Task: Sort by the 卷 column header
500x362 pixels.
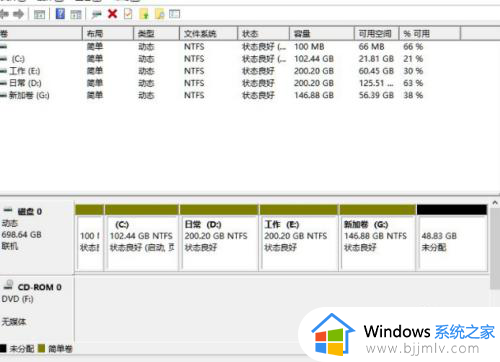Action: click(x=41, y=34)
